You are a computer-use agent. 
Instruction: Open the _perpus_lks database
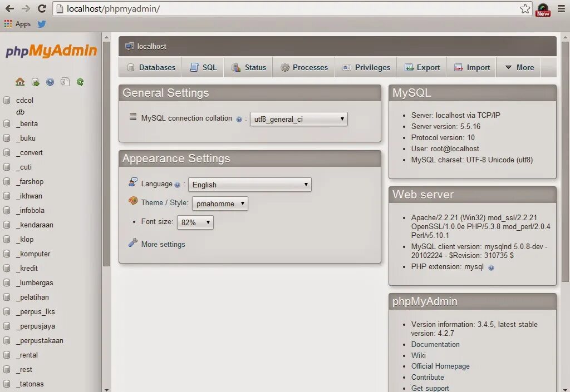35,312
